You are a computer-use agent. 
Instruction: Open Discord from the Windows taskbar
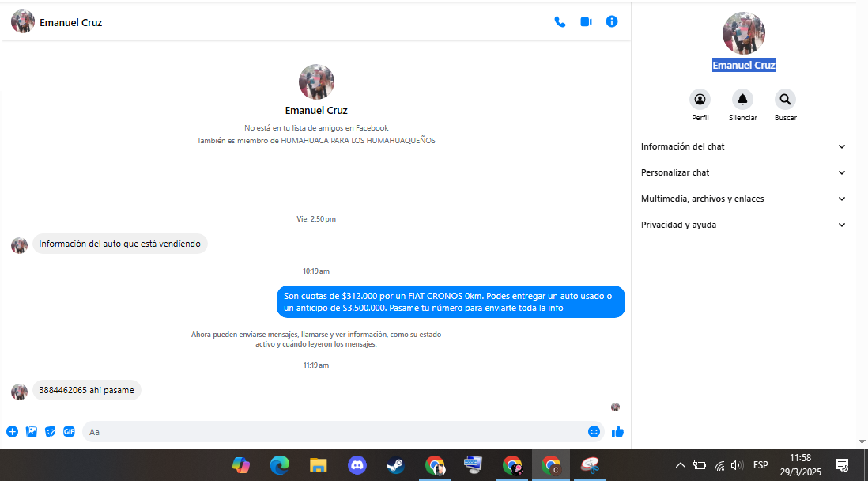click(357, 465)
